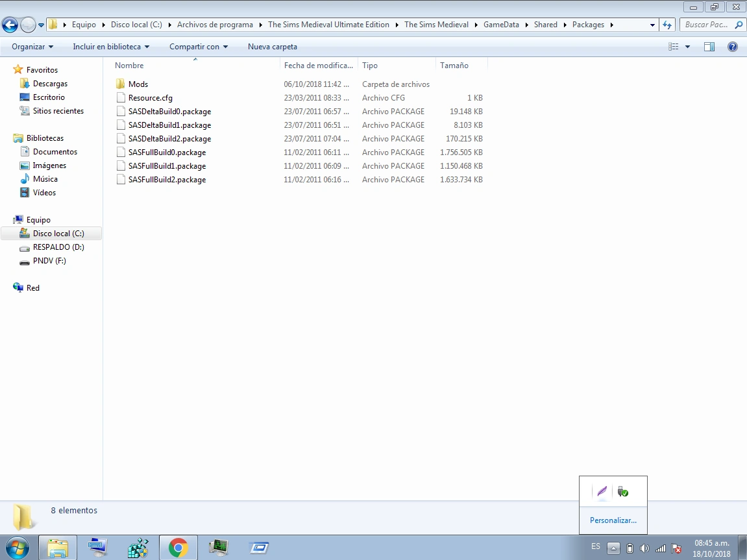This screenshot has width=747, height=560.
Task: Toggle the preview pane icon
Action: point(709,47)
